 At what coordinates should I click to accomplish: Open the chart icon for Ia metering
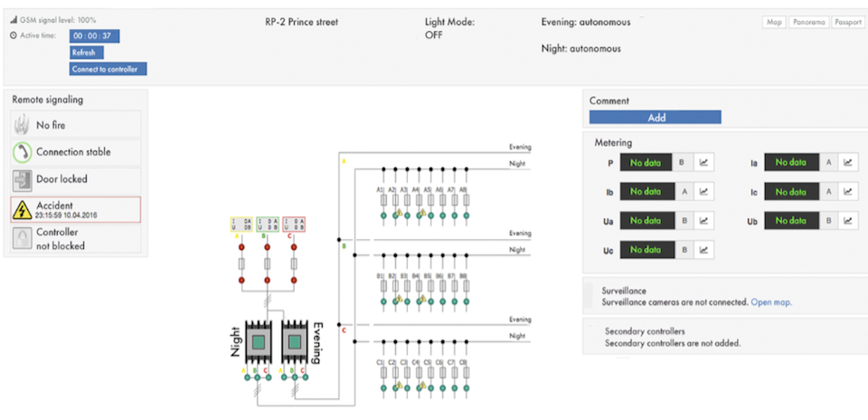pos(847,163)
